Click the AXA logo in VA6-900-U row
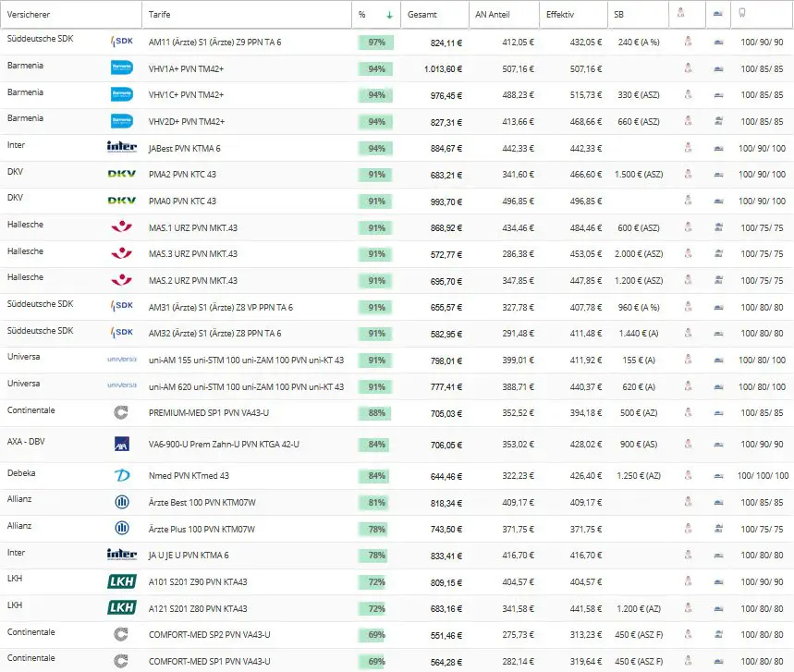794x672 pixels. click(121, 444)
